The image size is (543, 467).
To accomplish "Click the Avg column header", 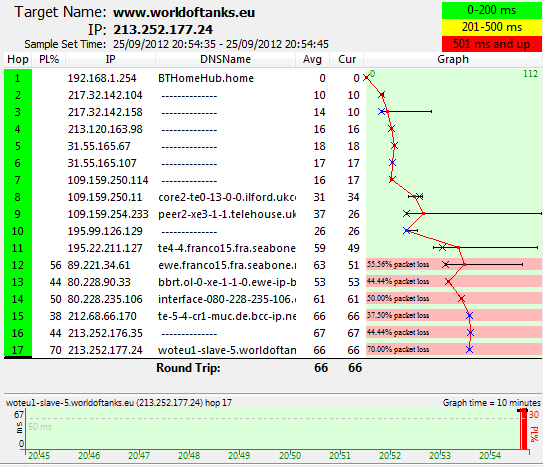I will coord(312,60).
